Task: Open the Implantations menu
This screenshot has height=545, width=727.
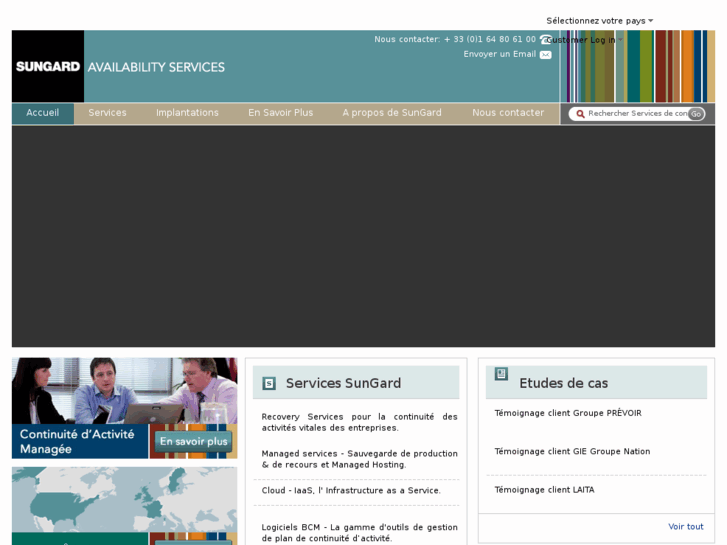Action: pyautogui.click(x=187, y=113)
